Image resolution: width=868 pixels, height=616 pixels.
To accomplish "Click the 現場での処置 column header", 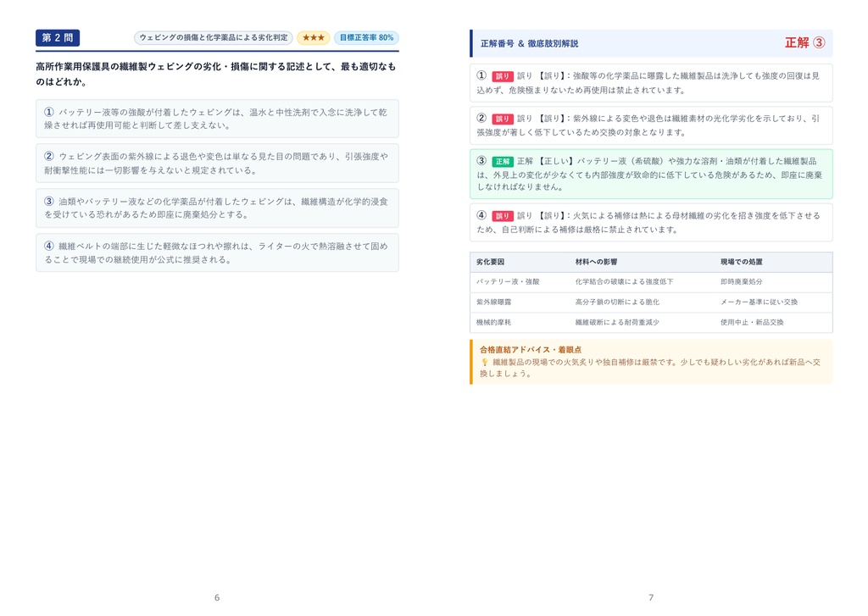I will click(741, 262).
